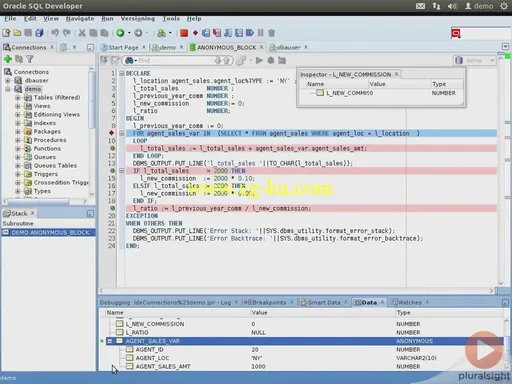Click the volume icon in the system tray
512x384 pixels.
pyautogui.click(x=452, y=6)
